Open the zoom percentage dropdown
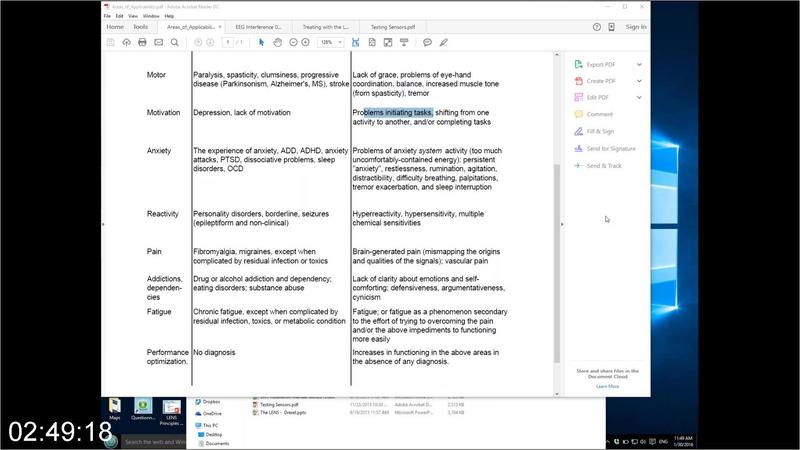This screenshot has width=800, height=450. [340, 42]
